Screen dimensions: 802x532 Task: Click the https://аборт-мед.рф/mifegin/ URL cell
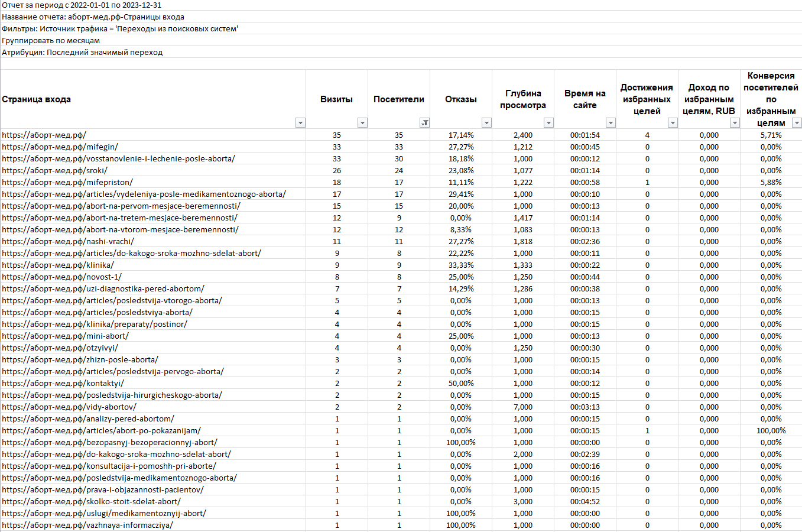point(60,147)
